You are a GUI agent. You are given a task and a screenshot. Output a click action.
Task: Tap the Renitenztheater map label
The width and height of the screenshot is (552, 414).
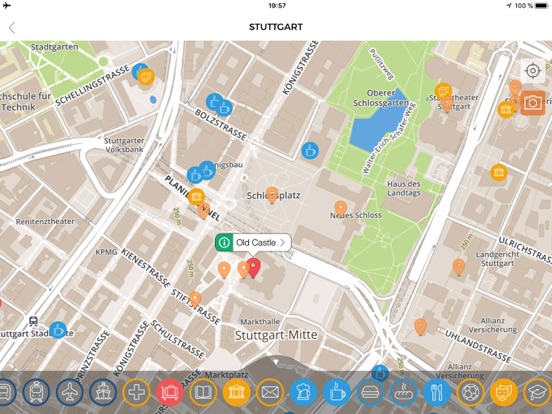(45, 221)
